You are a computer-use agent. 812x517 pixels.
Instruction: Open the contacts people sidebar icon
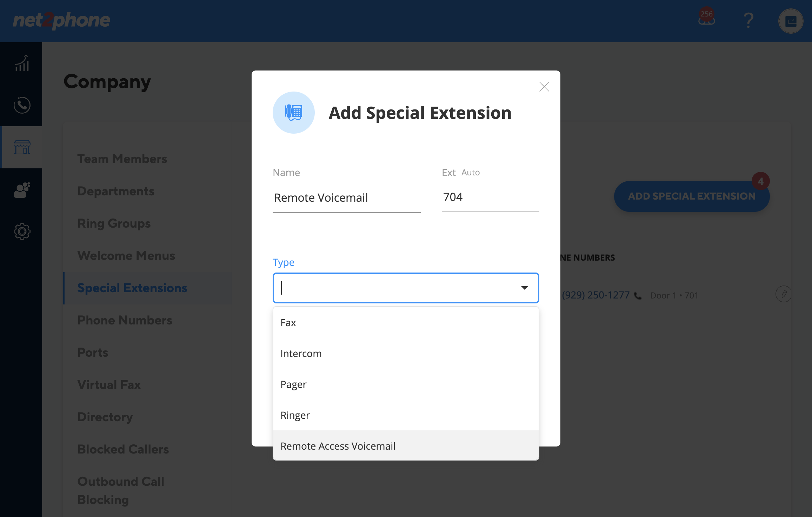coord(22,190)
